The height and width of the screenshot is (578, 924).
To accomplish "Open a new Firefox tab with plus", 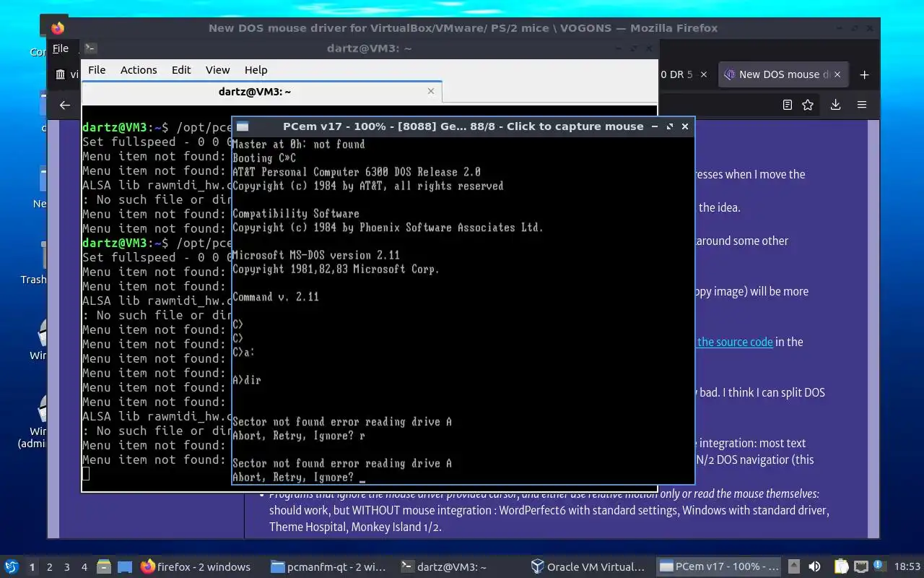I will (x=864, y=74).
